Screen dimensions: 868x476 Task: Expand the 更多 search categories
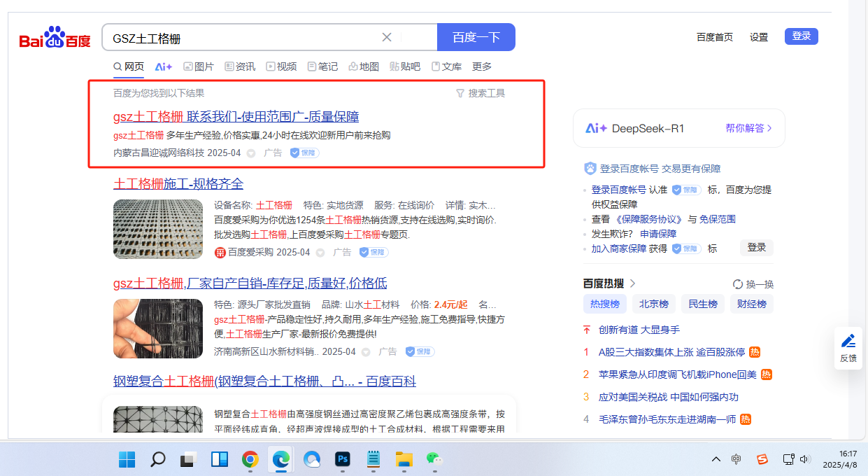point(482,66)
